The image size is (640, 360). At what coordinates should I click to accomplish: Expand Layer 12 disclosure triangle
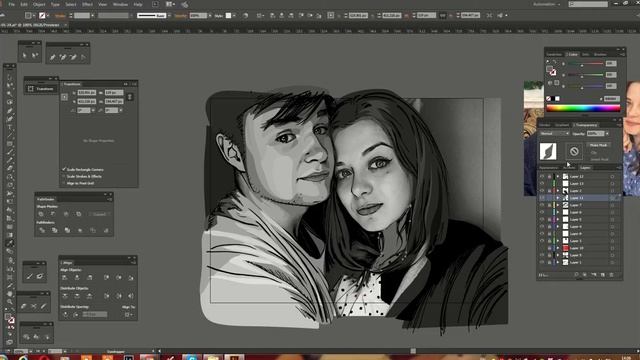[x=558, y=176]
